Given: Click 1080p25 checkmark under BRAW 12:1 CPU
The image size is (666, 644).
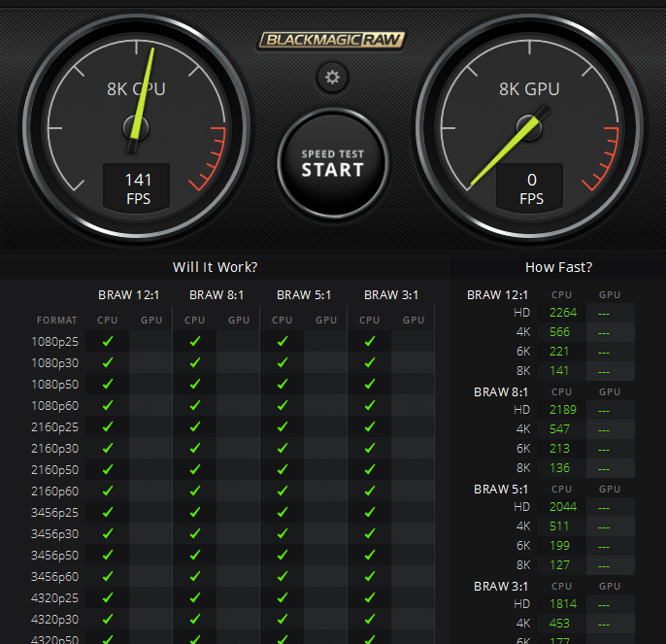Looking at the screenshot, I should click(x=108, y=341).
